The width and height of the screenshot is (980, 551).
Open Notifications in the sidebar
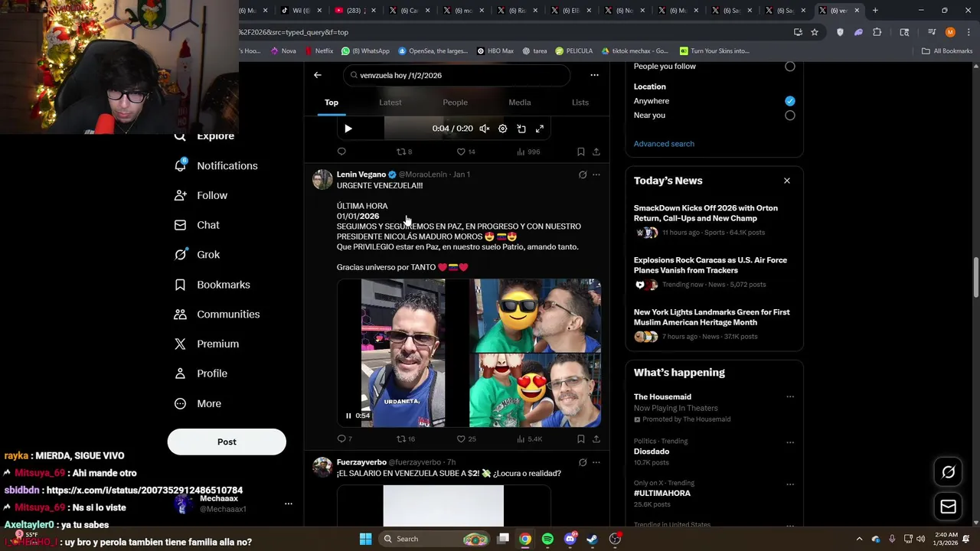tap(216, 166)
